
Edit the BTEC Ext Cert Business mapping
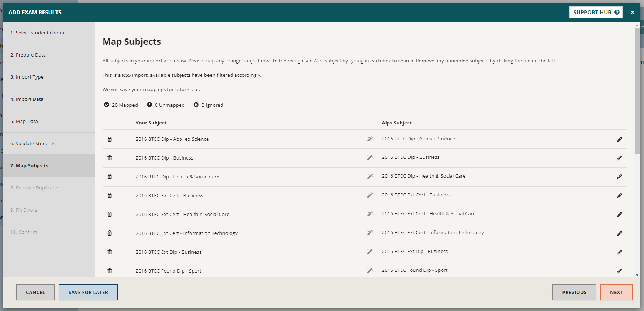click(x=619, y=195)
